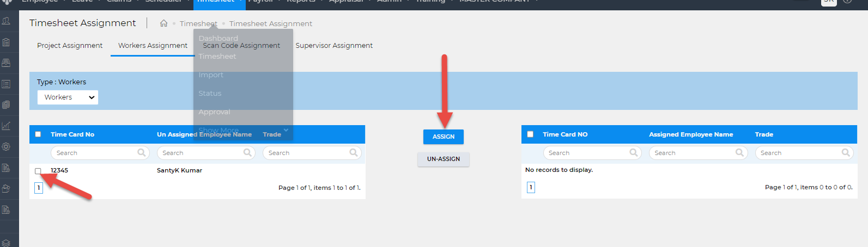Open the stacked coins icon in sidebar
This screenshot has height=247, width=868.
7,104
